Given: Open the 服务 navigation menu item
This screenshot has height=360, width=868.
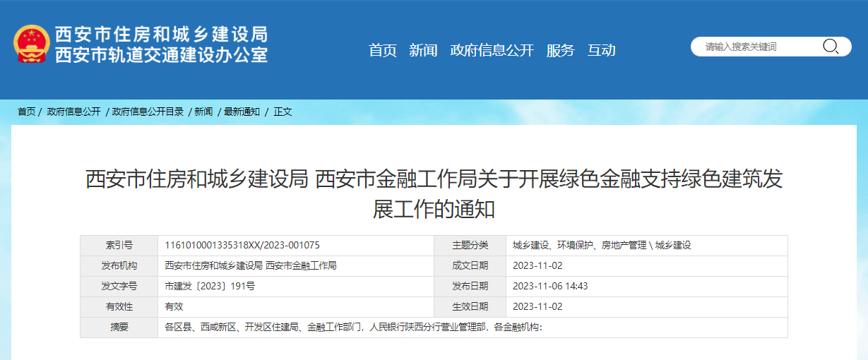Looking at the screenshot, I should click(x=561, y=50).
